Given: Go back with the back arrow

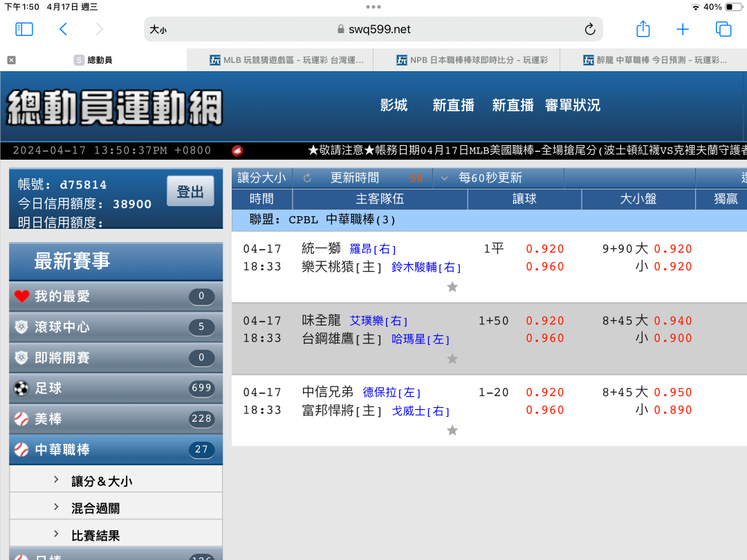Looking at the screenshot, I should point(63,30).
